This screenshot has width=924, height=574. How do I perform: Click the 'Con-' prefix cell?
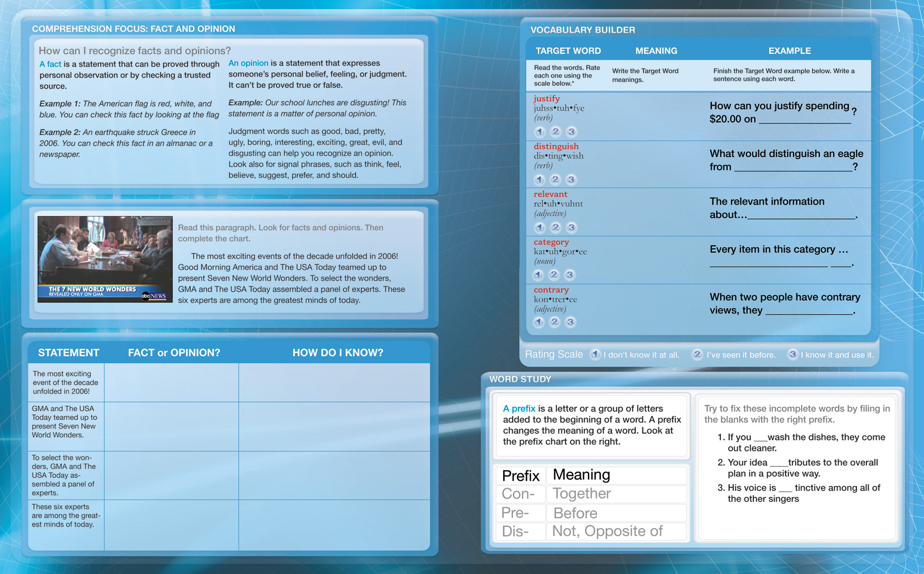pos(520,494)
